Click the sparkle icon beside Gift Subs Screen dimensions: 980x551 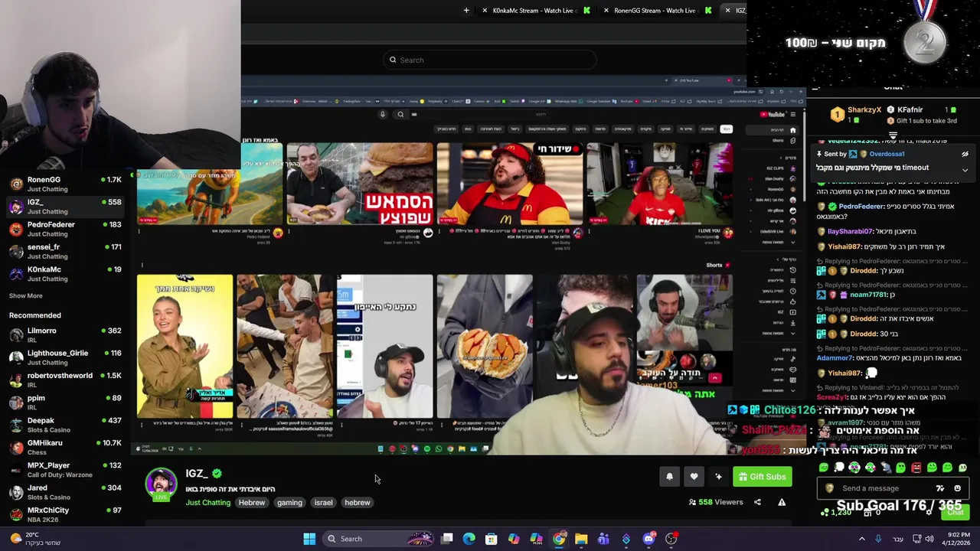tap(718, 477)
